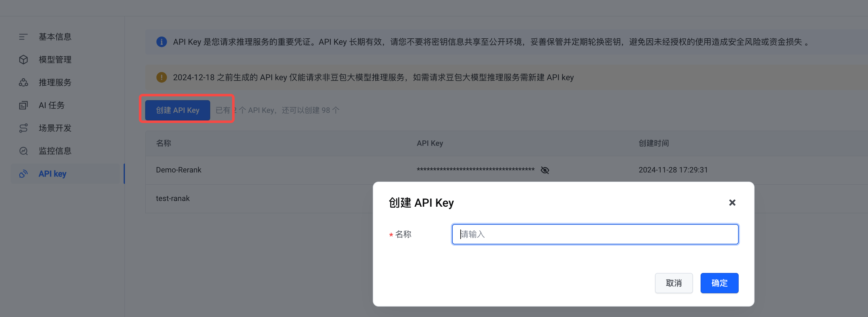The width and height of the screenshot is (868, 317).
Task: Click 确定 to confirm key creation
Action: (719, 283)
